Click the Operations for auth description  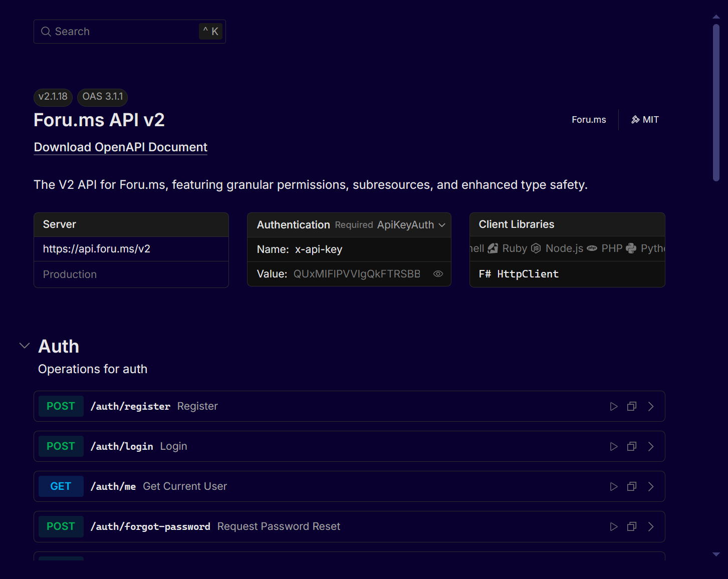click(93, 369)
